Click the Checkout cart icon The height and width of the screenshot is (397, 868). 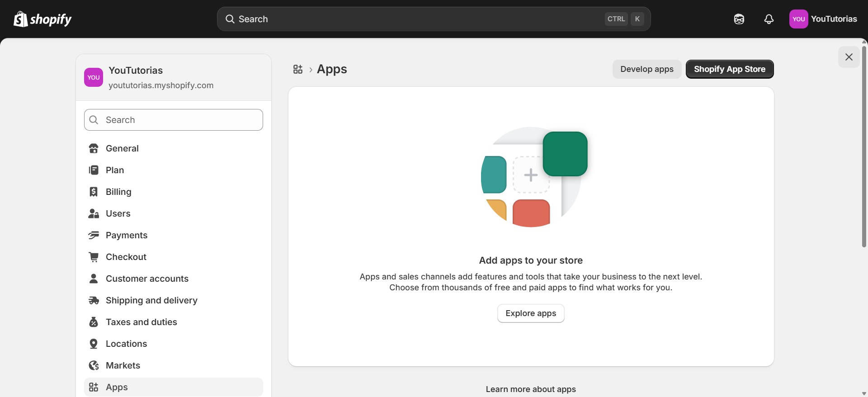coord(94,257)
